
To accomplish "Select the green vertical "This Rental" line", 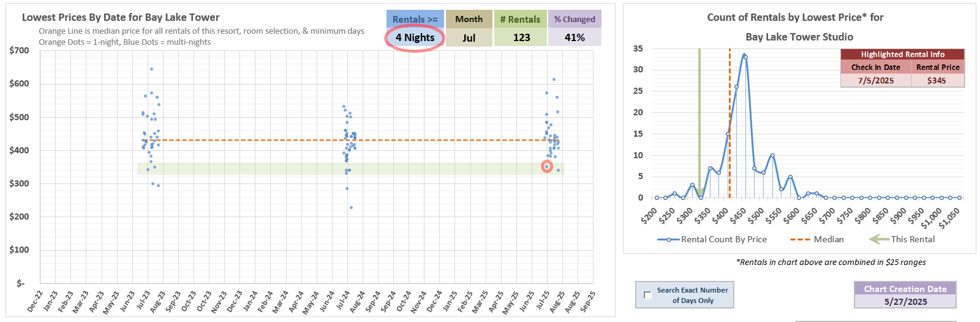I will (699, 123).
